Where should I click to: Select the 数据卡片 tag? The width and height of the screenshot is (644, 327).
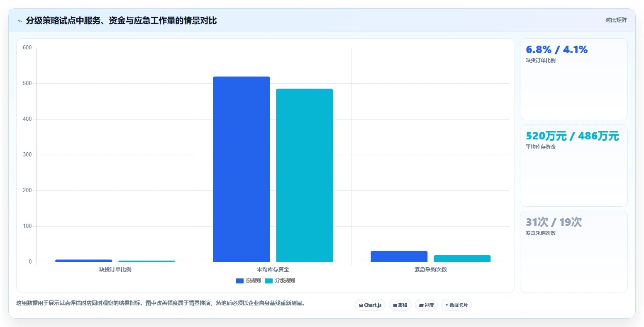[x=456, y=305]
